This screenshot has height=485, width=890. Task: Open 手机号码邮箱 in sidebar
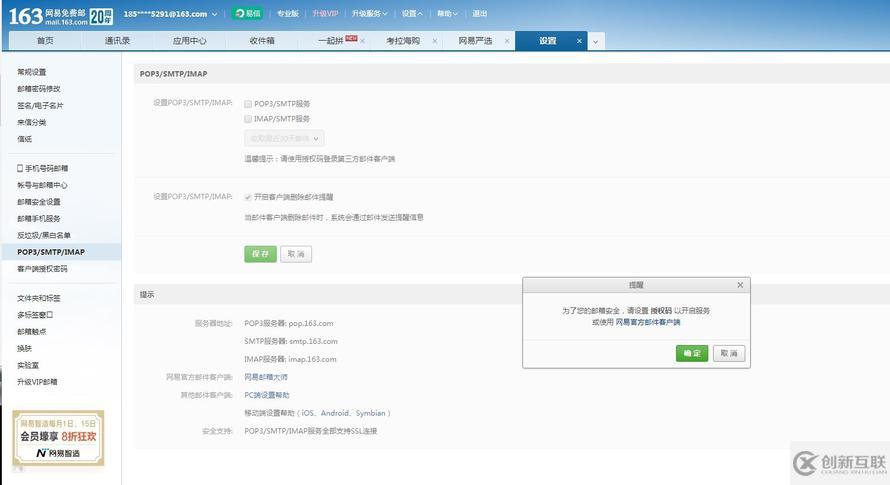pos(43,169)
